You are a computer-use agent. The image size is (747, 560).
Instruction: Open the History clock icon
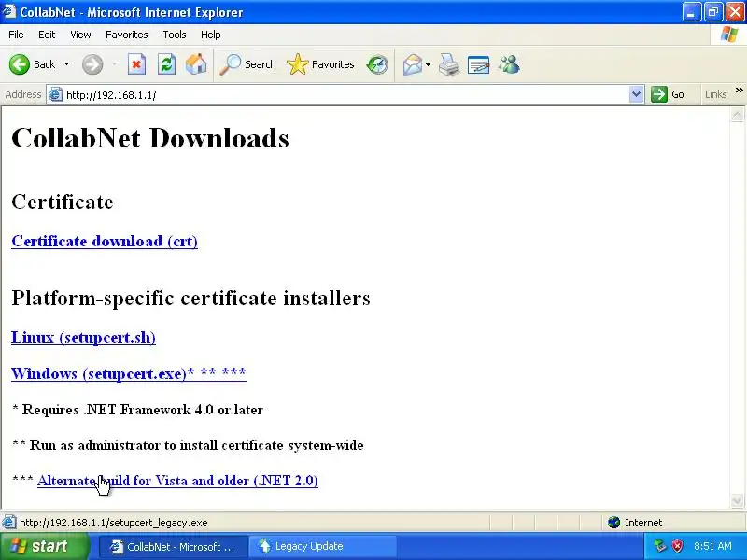pos(377,64)
